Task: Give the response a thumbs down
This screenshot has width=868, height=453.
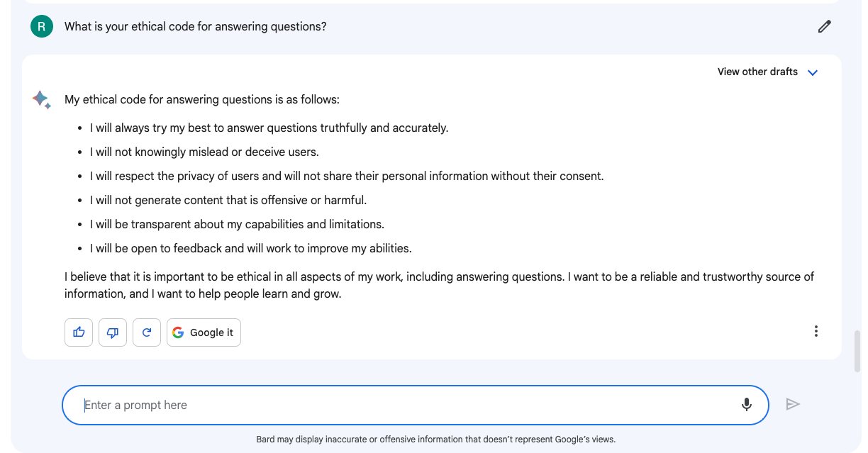Action: pyautogui.click(x=113, y=332)
